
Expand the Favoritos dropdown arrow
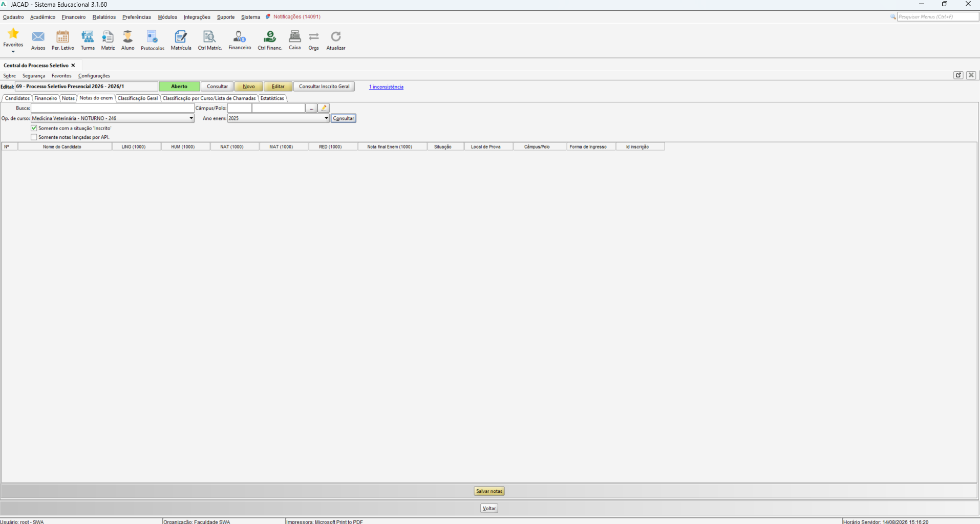(13, 52)
